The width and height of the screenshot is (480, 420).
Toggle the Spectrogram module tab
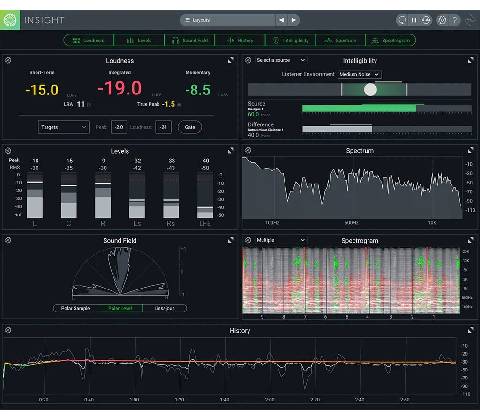click(391, 40)
